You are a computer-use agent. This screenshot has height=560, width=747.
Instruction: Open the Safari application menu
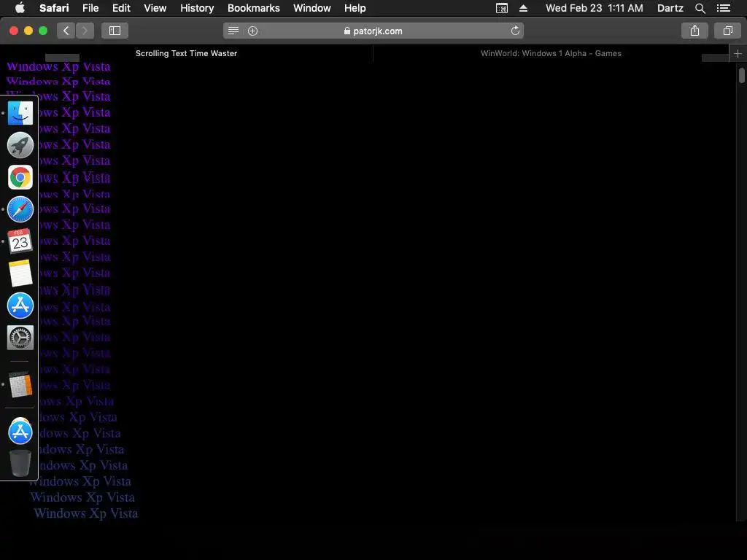[54, 8]
